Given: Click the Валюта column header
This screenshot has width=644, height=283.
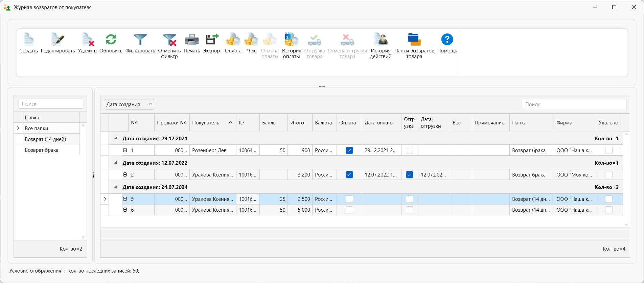Looking at the screenshot, I should point(324,123).
